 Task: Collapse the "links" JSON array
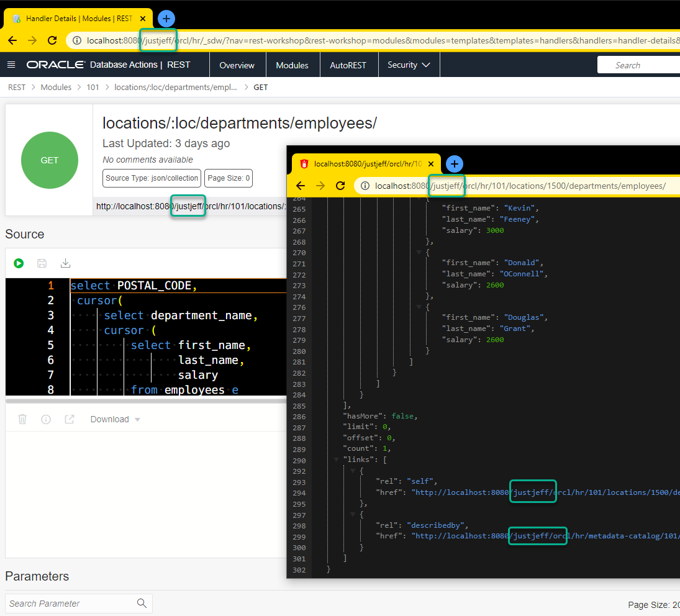click(337, 460)
